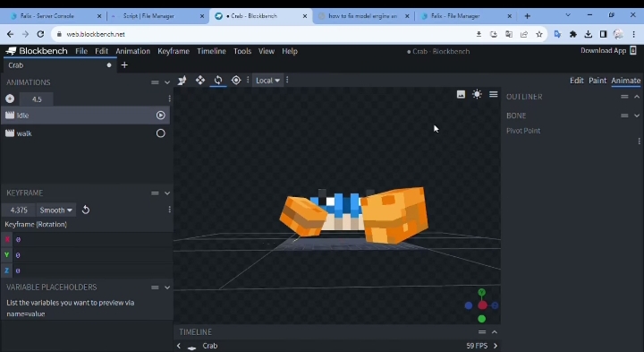Collapse the Animations panel chevron
The height and width of the screenshot is (352, 644).
pos(167,82)
